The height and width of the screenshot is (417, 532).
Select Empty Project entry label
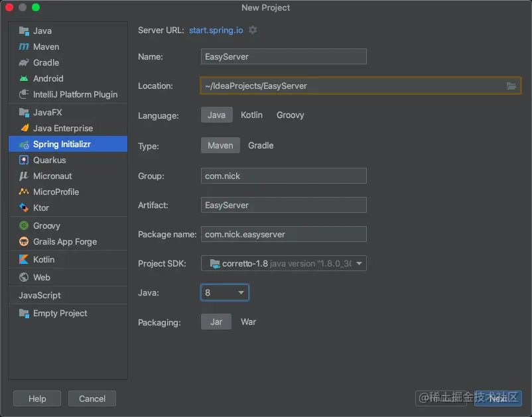click(x=60, y=314)
